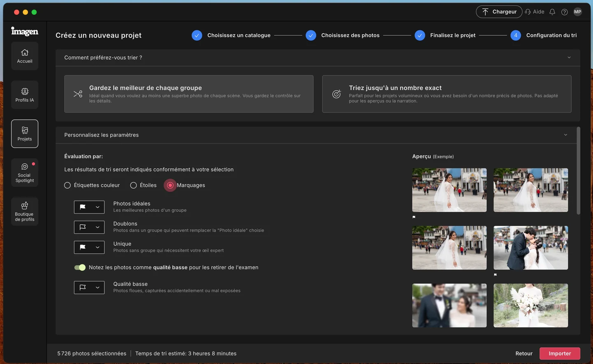Go to step Finalisez le projet
The width and height of the screenshot is (593, 364).
(445, 35)
